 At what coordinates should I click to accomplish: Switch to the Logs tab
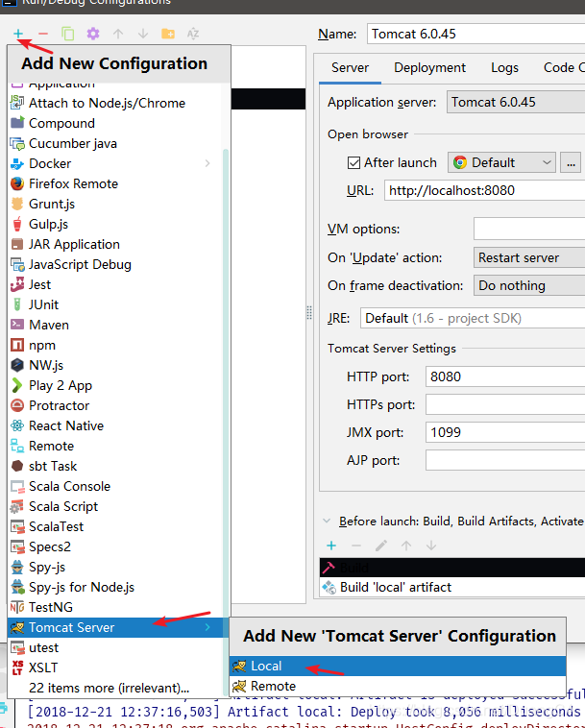(x=504, y=68)
